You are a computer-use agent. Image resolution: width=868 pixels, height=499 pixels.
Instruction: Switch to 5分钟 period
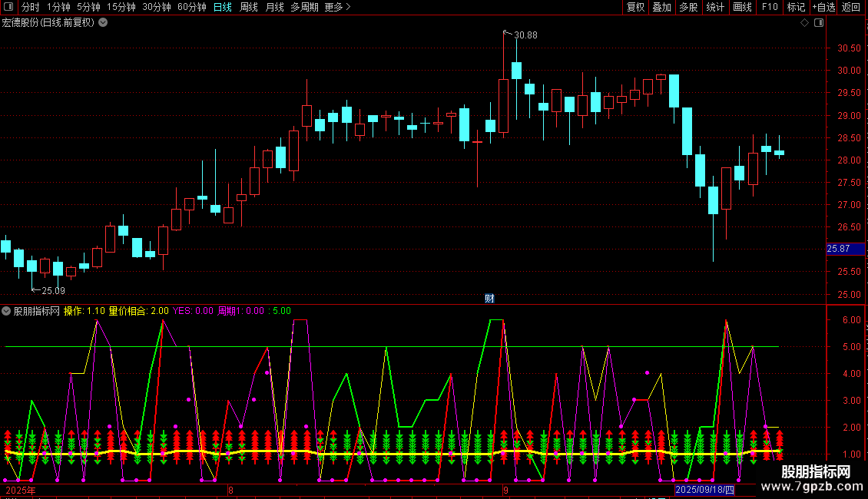[x=88, y=7]
